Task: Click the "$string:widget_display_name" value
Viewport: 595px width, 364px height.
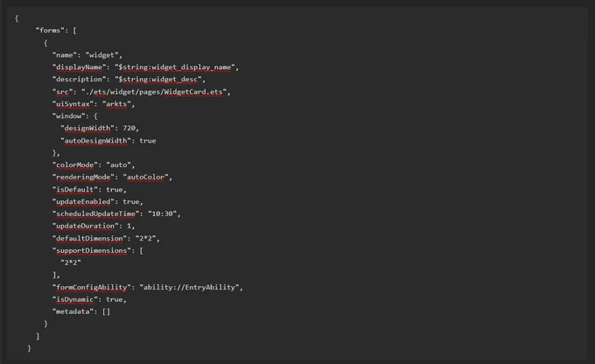Action: coord(174,67)
